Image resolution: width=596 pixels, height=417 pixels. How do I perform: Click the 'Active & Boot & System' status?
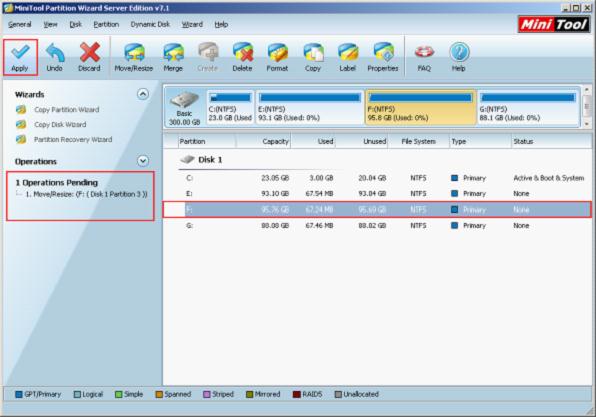548,178
